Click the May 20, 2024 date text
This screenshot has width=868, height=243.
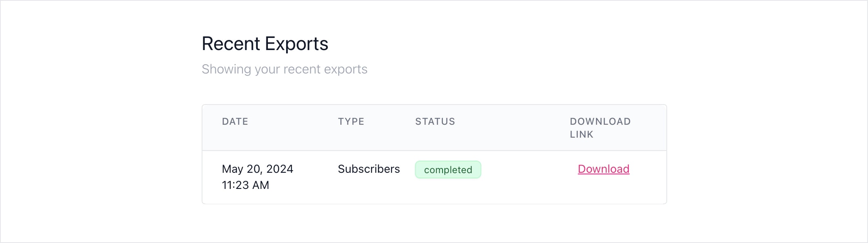(x=257, y=169)
